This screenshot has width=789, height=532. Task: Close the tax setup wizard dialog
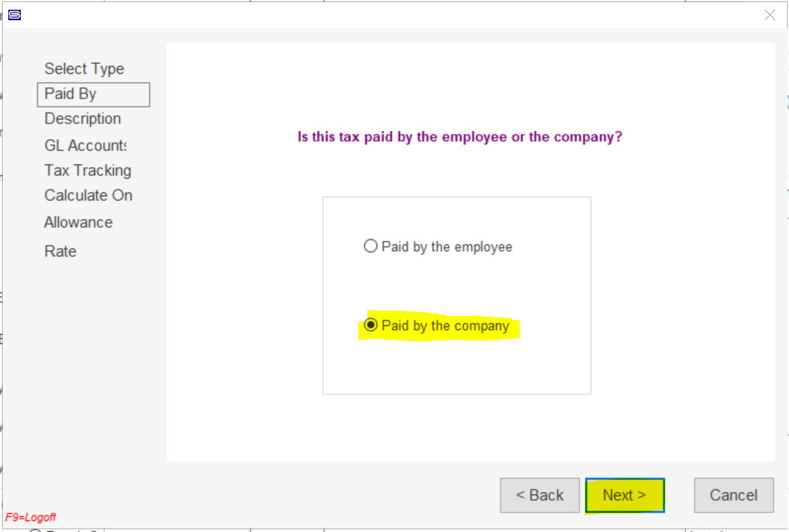click(x=770, y=15)
